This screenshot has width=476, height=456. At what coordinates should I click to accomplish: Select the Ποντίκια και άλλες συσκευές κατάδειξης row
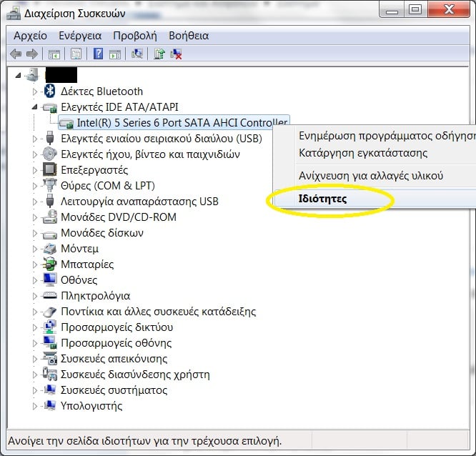(158, 312)
